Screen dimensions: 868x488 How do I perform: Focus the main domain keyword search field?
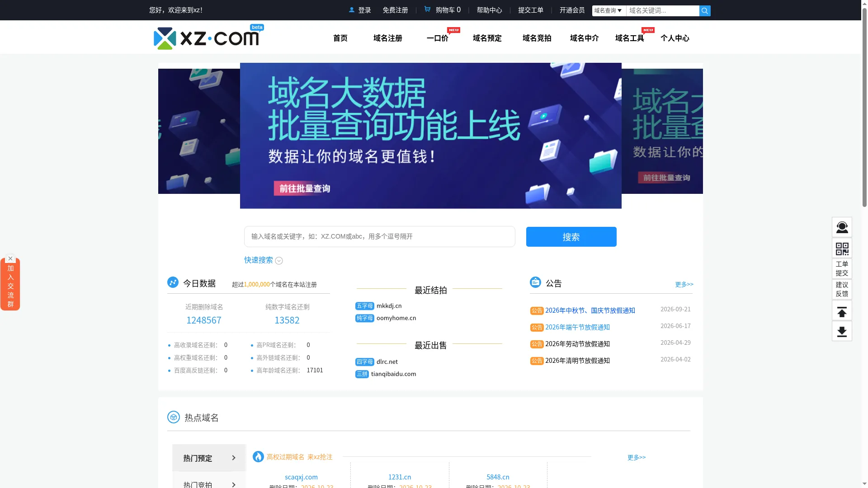point(379,237)
